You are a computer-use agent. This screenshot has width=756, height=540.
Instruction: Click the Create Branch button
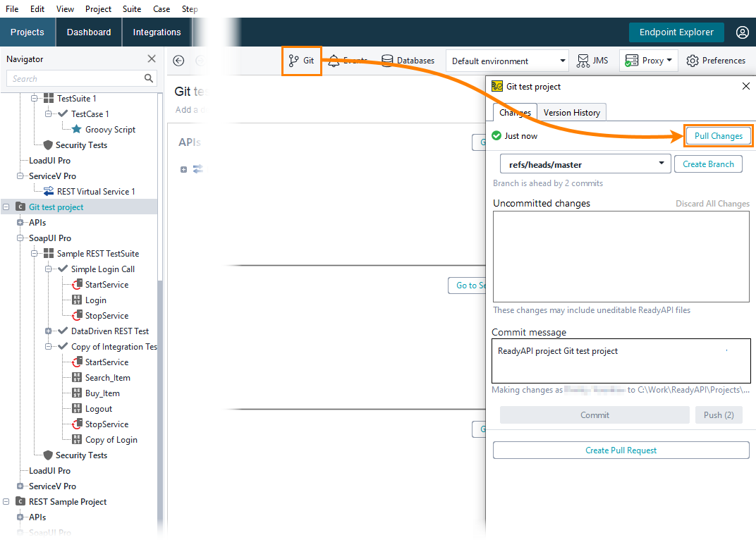(708, 164)
